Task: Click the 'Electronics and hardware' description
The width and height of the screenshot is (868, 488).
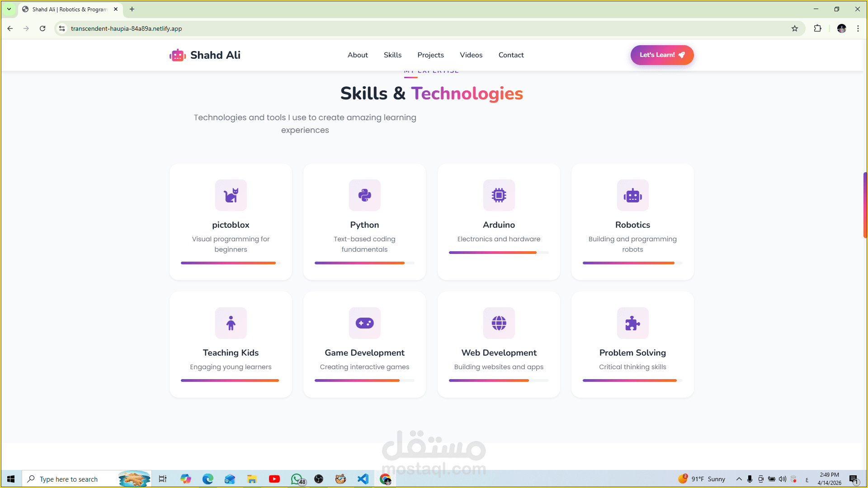Action: [499, 239]
